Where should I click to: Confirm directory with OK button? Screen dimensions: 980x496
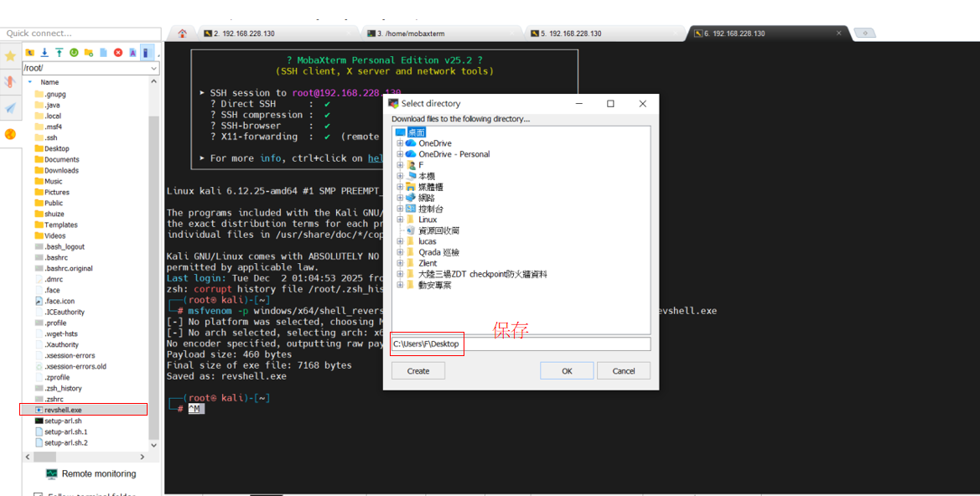point(567,371)
